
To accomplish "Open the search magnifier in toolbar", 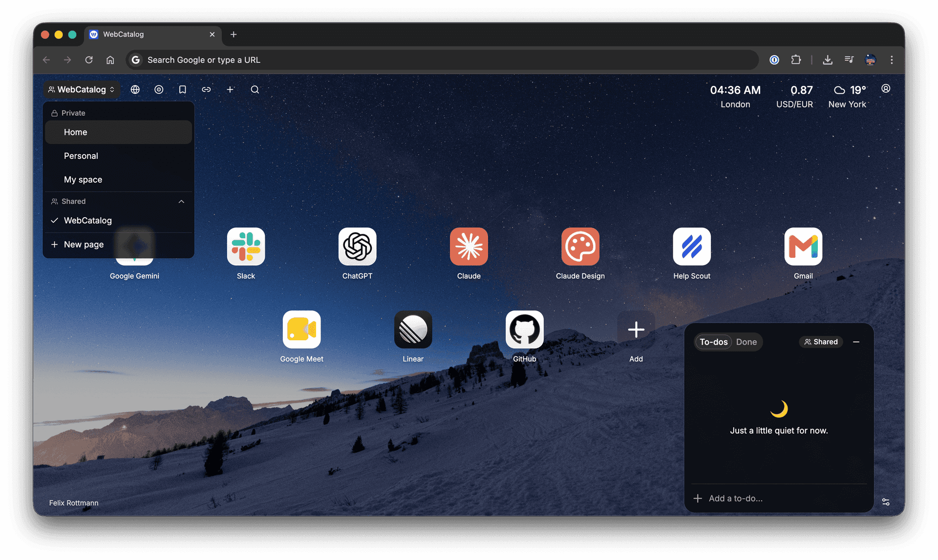I will [x=255, y=89].
